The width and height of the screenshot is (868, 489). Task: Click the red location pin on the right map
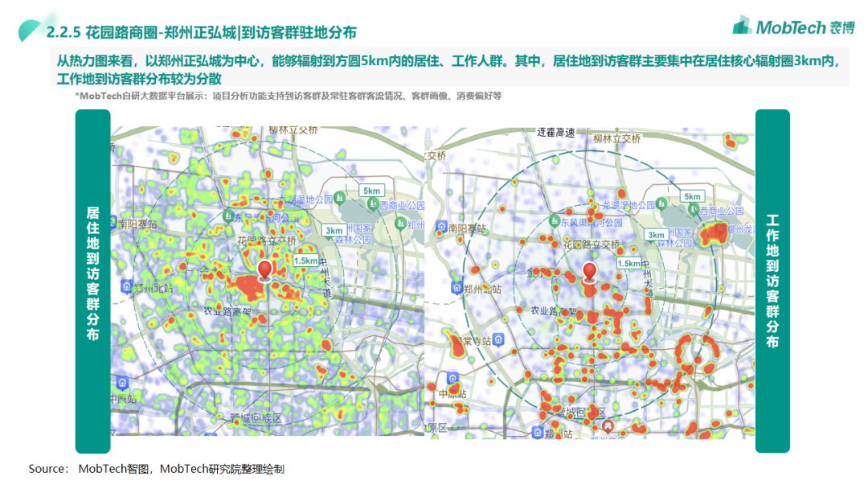(590, 272)
